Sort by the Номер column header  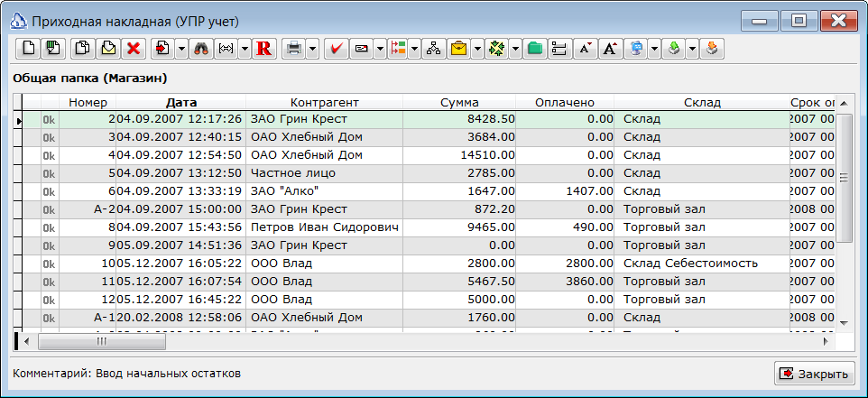88,102
